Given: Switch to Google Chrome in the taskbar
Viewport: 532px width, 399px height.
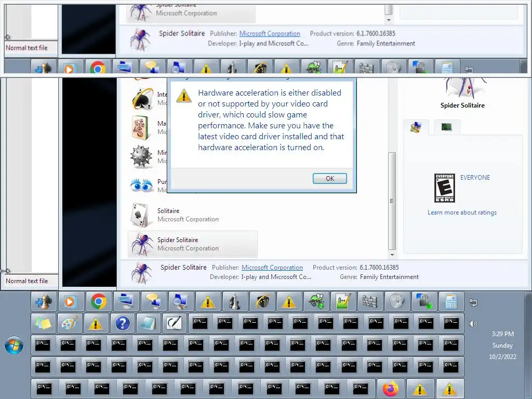Looking at the screenshot, I should tap(98, 301).
